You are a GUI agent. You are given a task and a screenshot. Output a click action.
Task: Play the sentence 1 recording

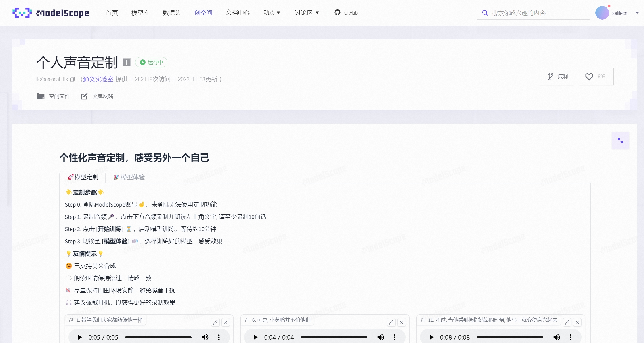[x=80, y=337]
